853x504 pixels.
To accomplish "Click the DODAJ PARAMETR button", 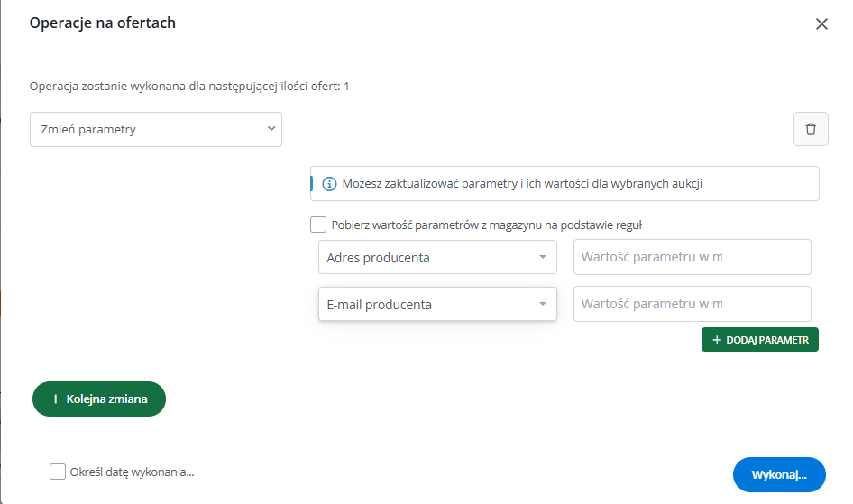I will click(760, 340).
